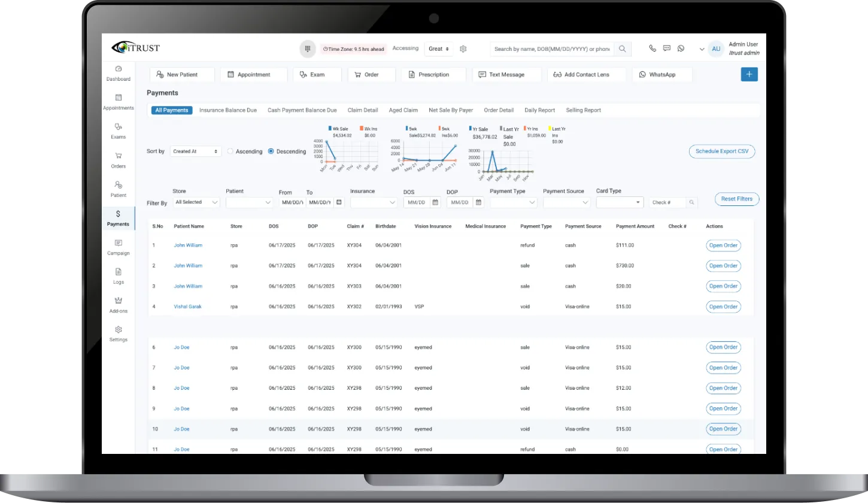Open Appointments in the sidebar
This screenshot has height=503, width=868.
pos(119,98)
